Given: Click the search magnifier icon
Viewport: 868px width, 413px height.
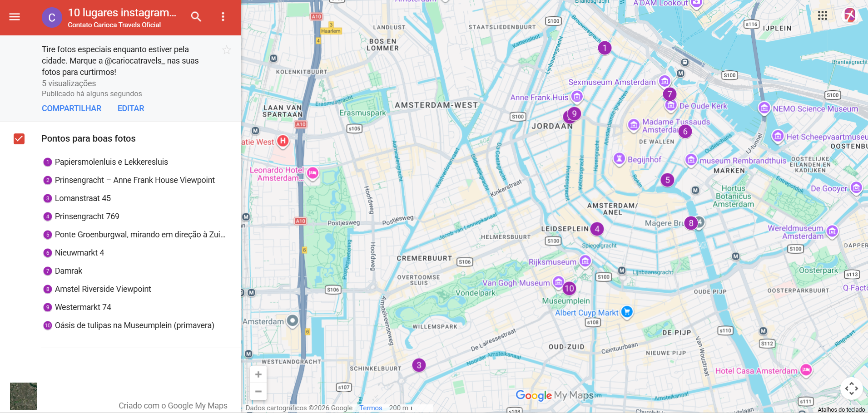Looking at the screenshot, I should [x=196, y=17].
